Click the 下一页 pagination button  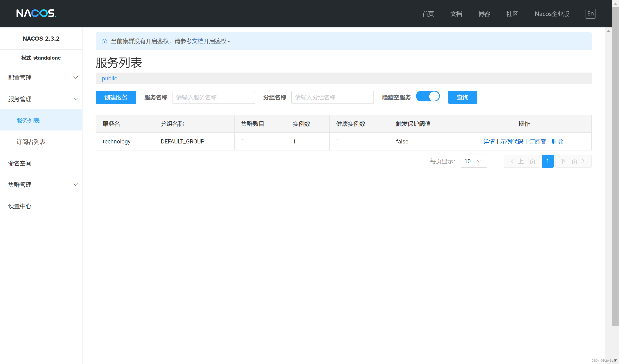click(573, 161)
